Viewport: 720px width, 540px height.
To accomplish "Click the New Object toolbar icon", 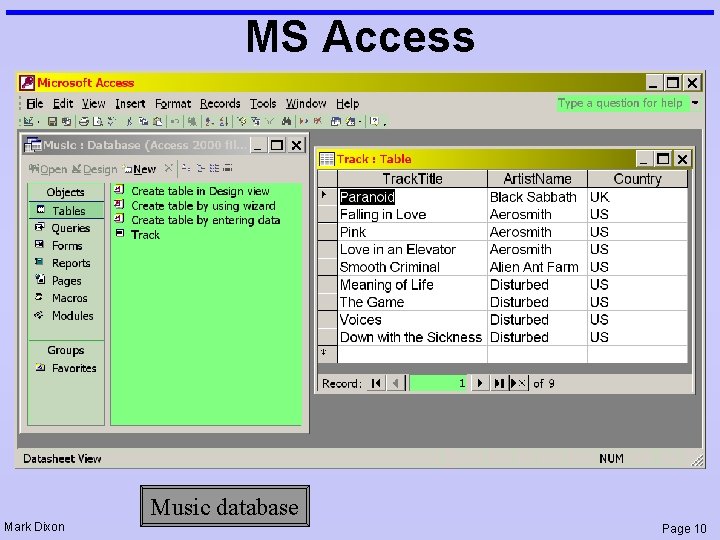I will pyautogui.click(x=351, y=121).
